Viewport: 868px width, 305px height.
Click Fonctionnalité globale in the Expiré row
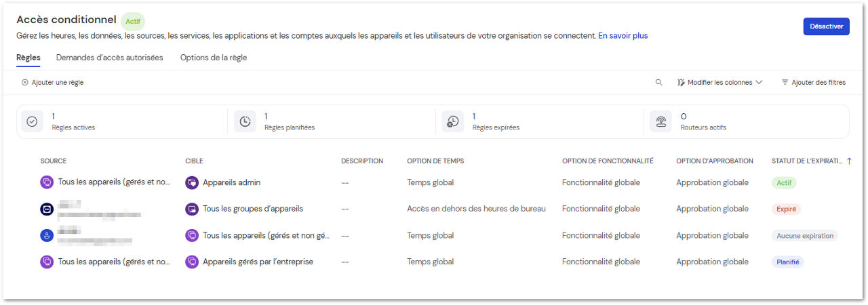pos(601,209)
